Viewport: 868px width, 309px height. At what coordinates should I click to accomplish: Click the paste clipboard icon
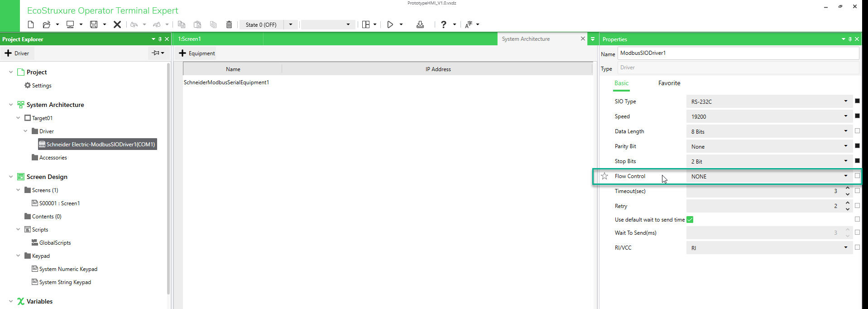pyautogui.click(x=197, y=24)
